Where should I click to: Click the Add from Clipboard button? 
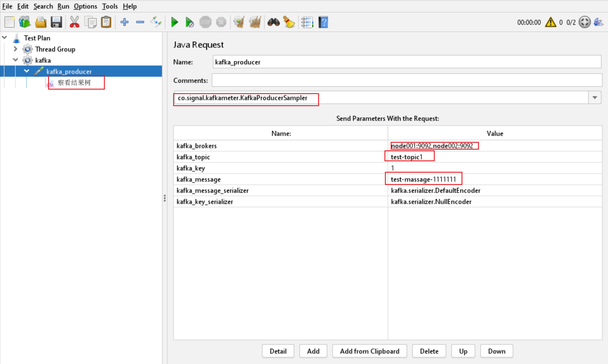[369, 351]
